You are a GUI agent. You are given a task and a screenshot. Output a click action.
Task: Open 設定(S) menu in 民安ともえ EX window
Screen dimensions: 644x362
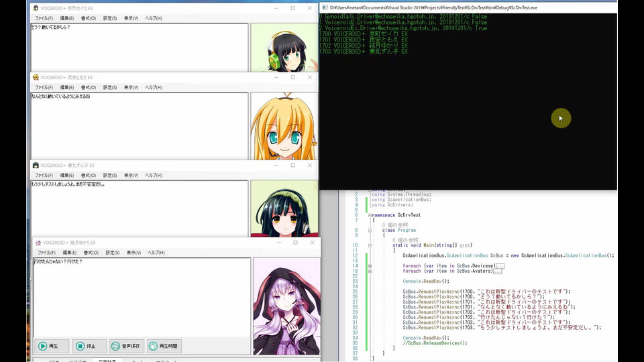(x=109, y=87)
